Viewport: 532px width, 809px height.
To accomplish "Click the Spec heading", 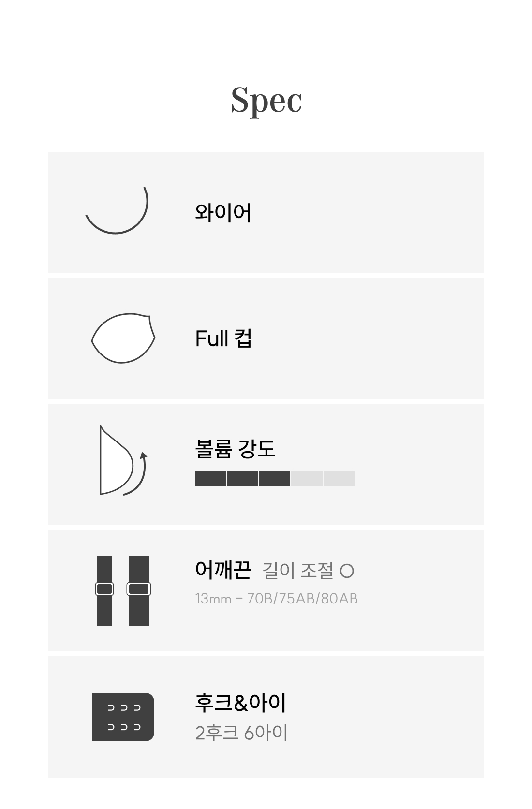I will [x=266, y=100].
